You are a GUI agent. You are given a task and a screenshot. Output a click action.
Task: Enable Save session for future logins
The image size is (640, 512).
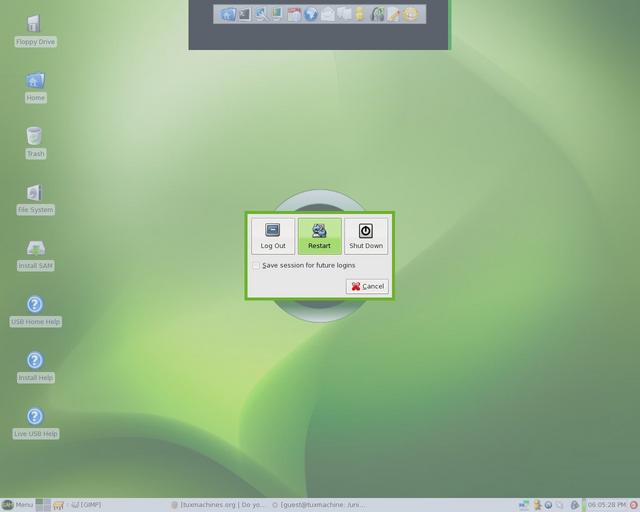point(256,265)
